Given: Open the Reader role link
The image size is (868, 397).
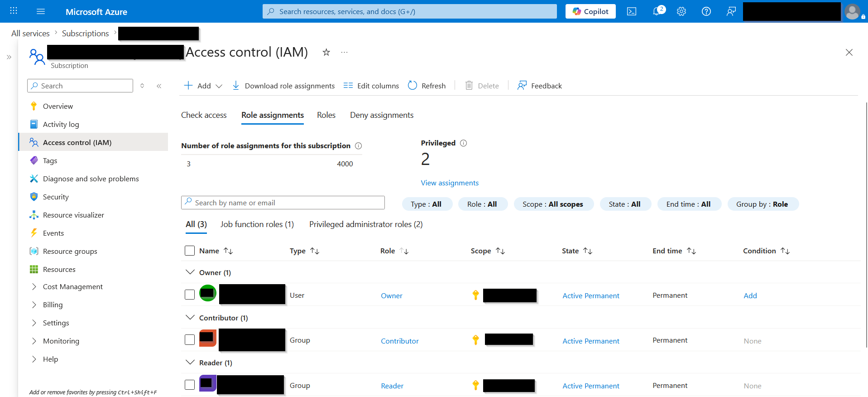Looking at the screenshot, I should tap(392, 386).
